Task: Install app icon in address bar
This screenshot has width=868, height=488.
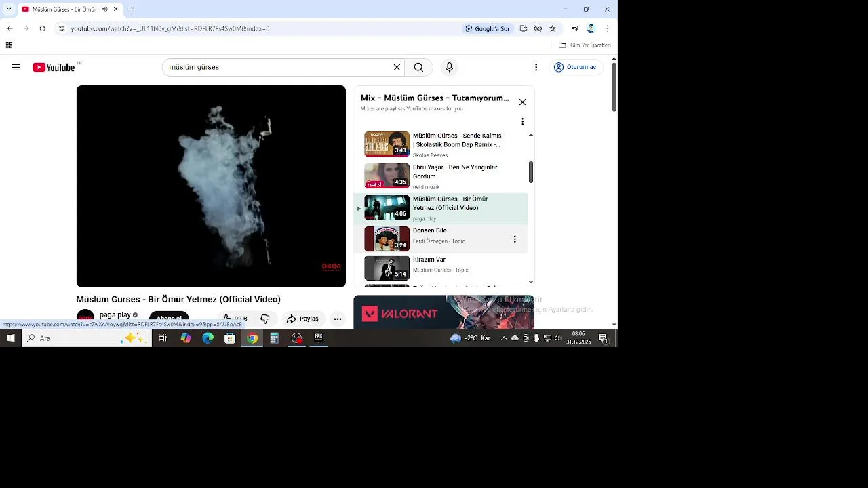Action: [524, 28]
